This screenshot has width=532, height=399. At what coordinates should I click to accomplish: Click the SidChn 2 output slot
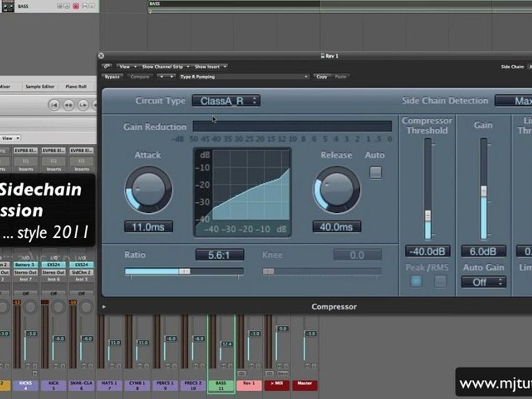81,272
